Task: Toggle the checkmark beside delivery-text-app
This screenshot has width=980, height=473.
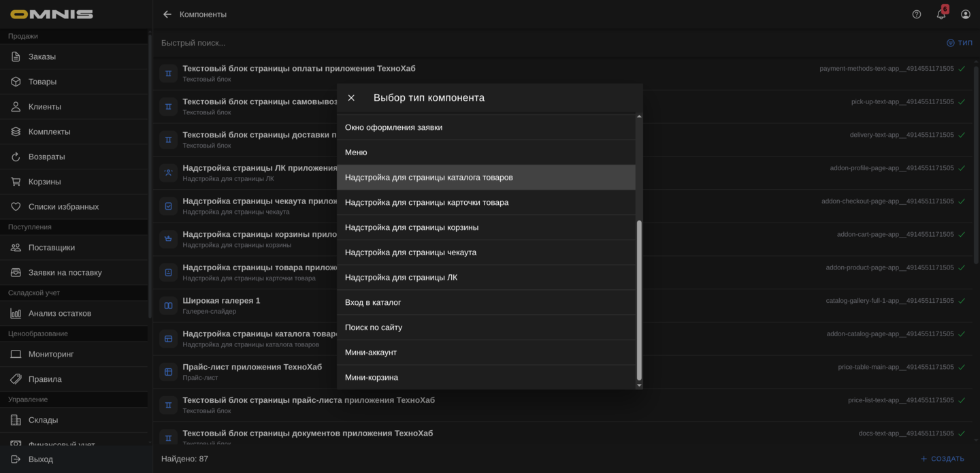Action: click(961, 135)
